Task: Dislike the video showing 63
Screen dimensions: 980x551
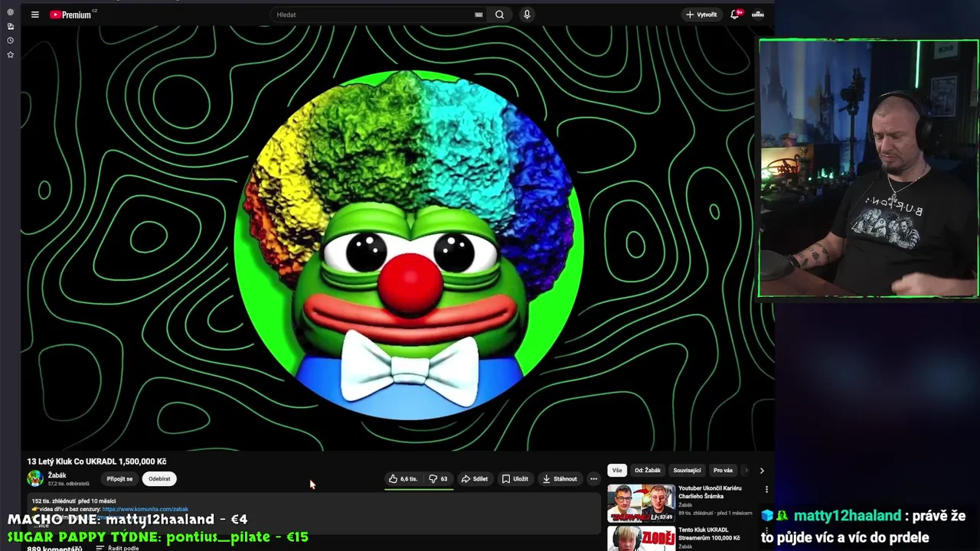Action: [438, 479]
